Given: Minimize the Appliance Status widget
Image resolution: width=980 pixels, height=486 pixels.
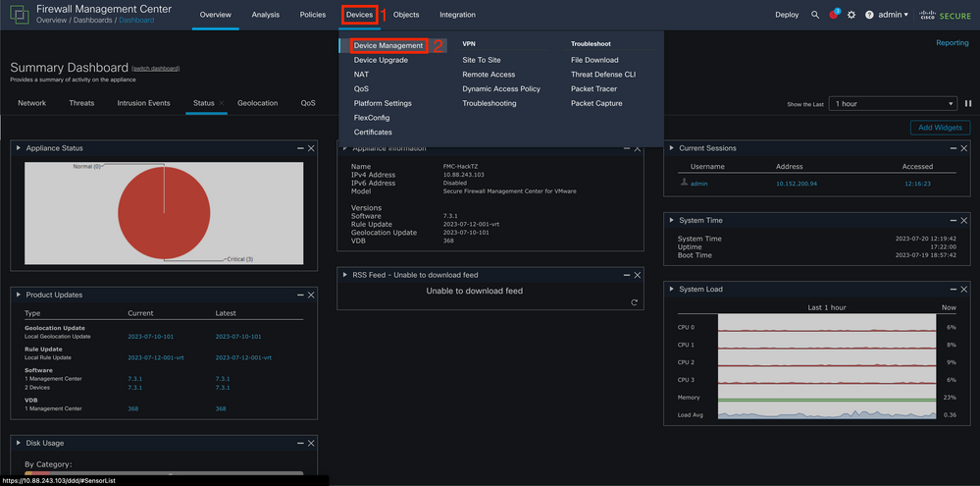Looking at the screenshot, I should point(300,148).
